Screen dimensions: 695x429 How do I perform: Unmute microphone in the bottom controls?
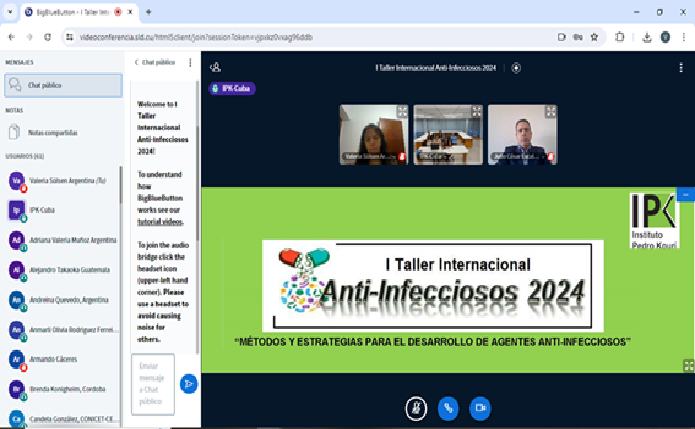click(x=415, y=407)
